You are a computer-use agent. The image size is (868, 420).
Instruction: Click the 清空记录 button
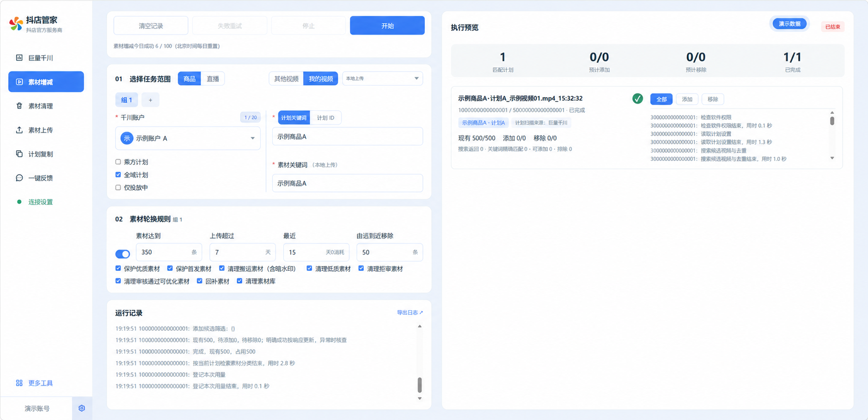tap(151, 26)
